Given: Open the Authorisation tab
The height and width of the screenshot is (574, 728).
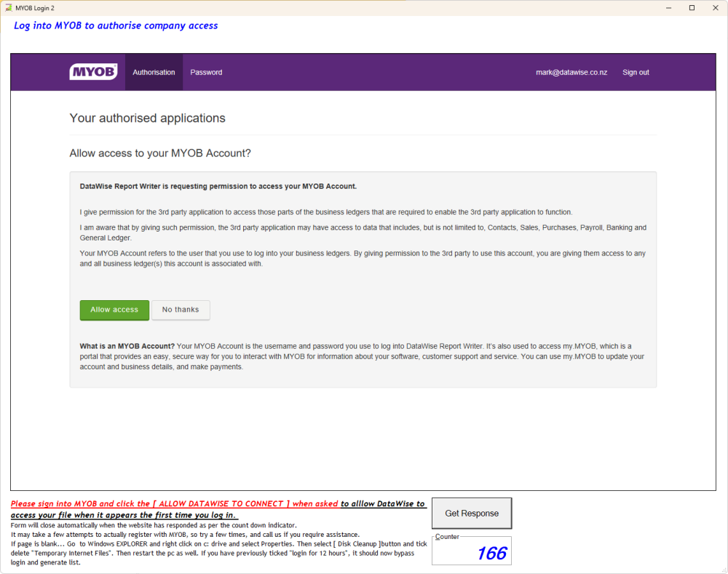Looking at the screenshot, I should click(154, 72).
